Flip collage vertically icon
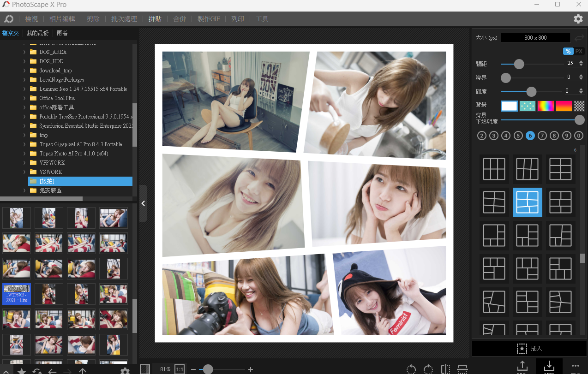Viewport: 588px width, 374px height. point(462,369)
